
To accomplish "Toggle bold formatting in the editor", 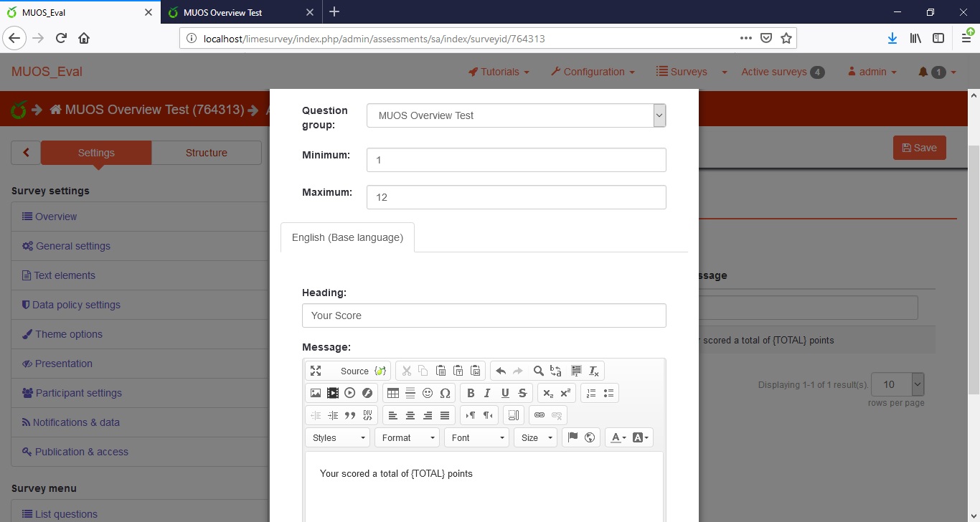I will (471, 393).
